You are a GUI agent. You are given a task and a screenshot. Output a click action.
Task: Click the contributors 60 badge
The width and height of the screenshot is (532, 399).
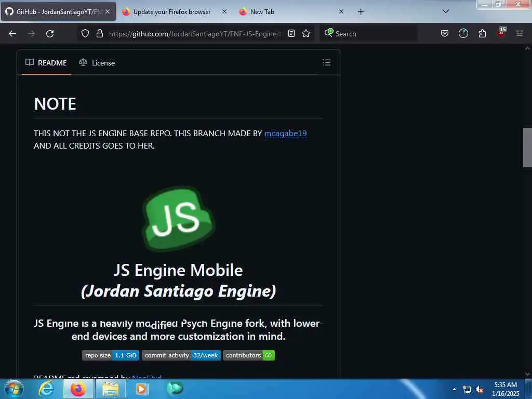[249, 355]
